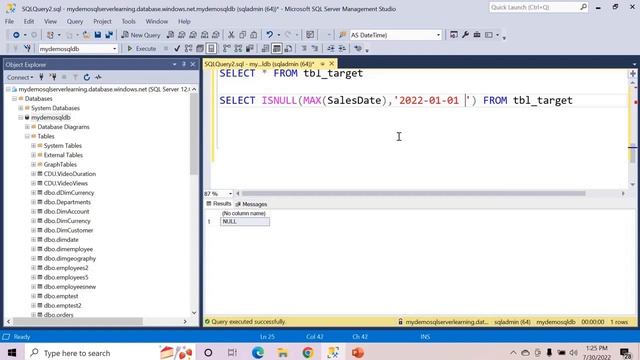Click the Display Estimated Execution Plan icon
Screen dimensions: 640x360
188,49
